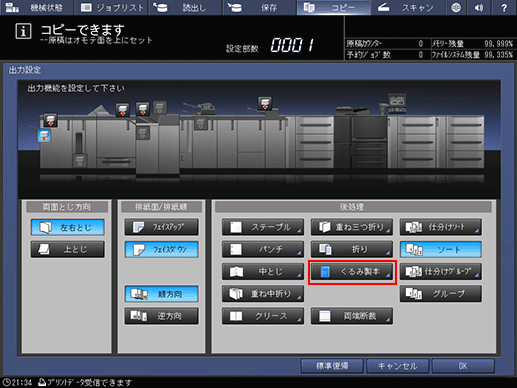517x388 pixels.
Task: Click the 原稿カウンター counter row
Action: [387, 44]
